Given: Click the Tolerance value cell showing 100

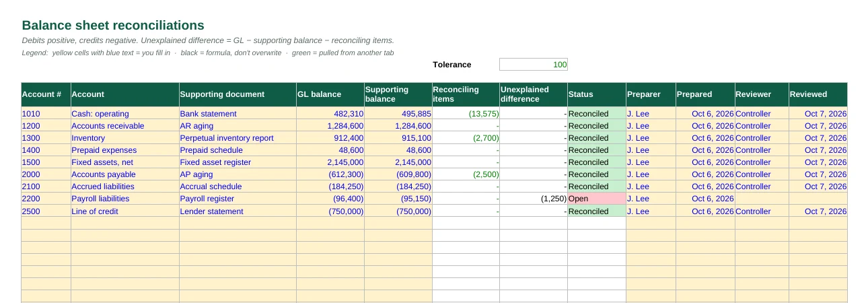Looking at the screenshot, I should click(534, 65).
